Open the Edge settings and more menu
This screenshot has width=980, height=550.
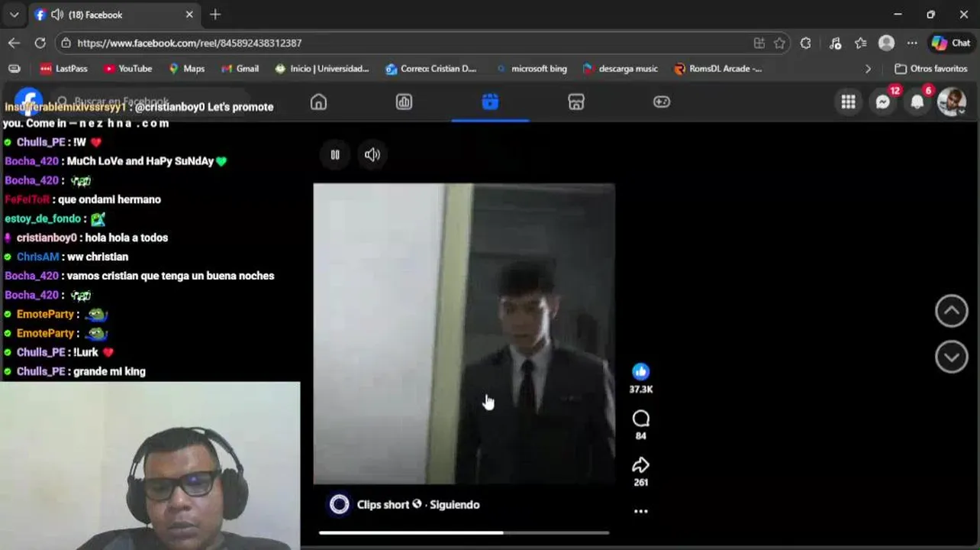pos(912,44)
